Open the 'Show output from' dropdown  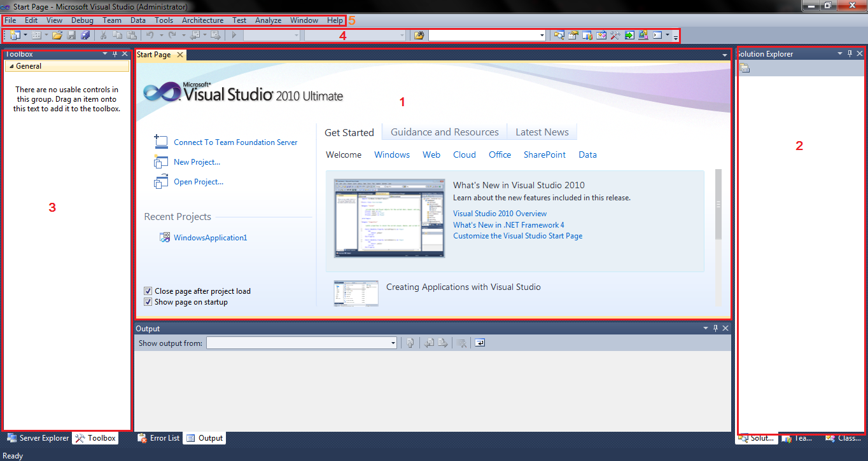click(x=393, y=343)
